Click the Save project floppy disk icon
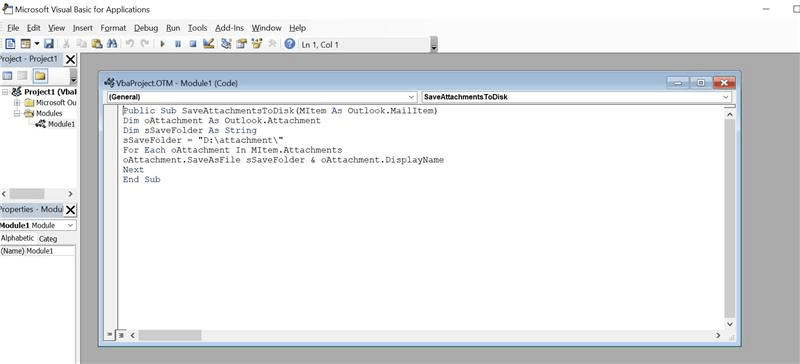This screenshot has width=800, height=364. (x=49, y=44)
